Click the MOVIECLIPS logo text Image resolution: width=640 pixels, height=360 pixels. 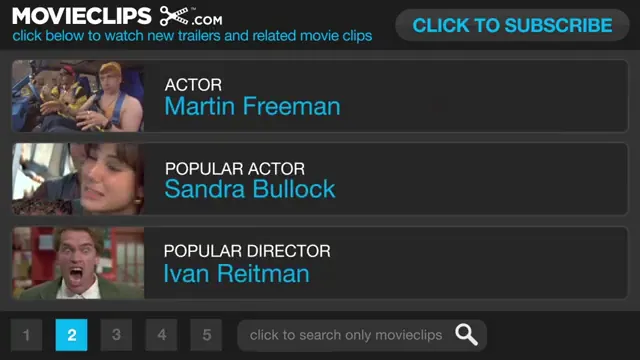click(82, 16)
